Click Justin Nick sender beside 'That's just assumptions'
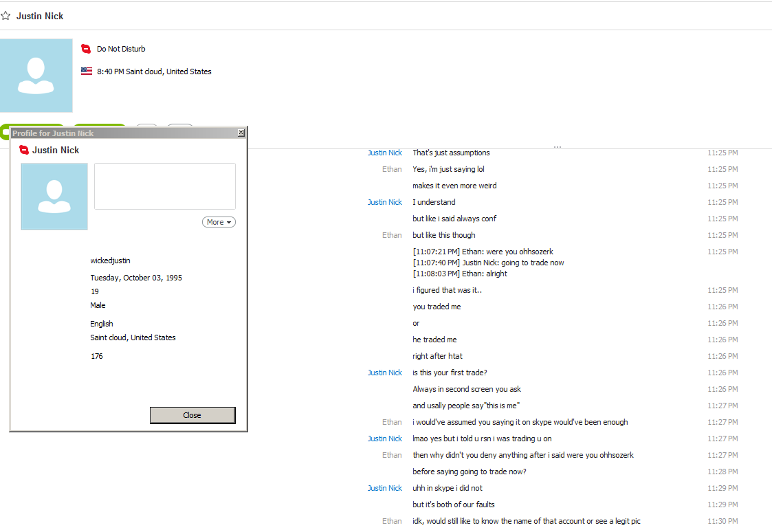Image resolution: width=772 pixels, height=532 pixels. (x=384, y=153)
